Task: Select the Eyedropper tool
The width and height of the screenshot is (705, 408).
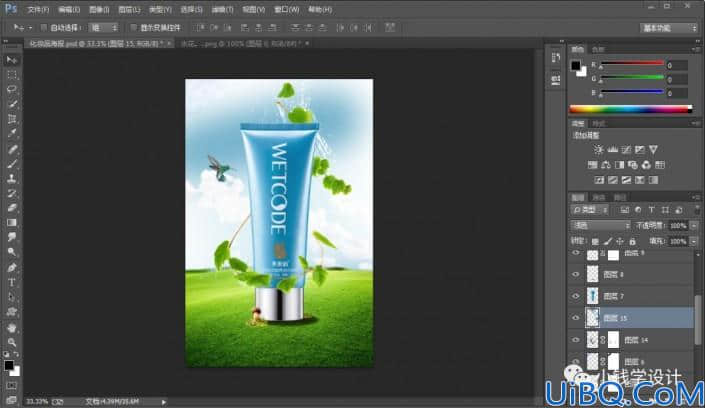Action: (12, 134)
